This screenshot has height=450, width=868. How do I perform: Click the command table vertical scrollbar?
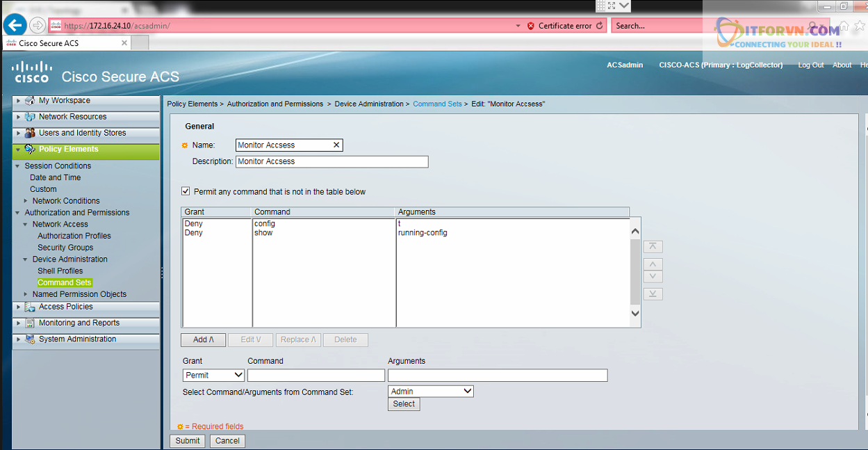click(634, 271)
